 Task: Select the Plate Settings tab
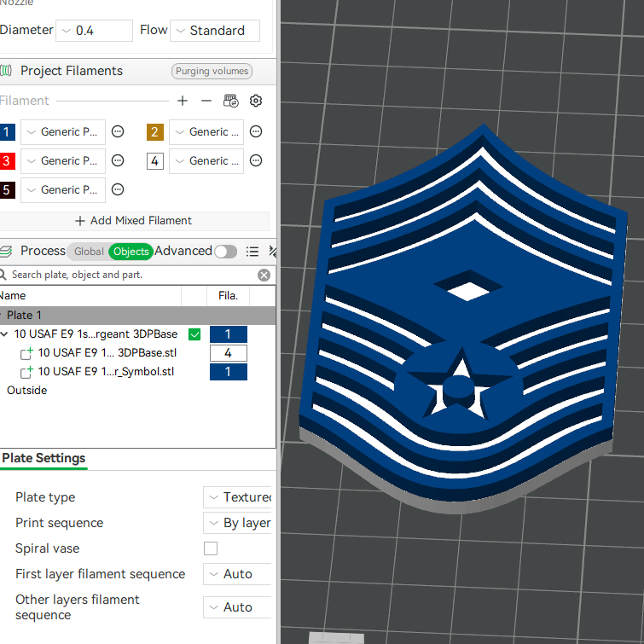[x=44, y=458]
